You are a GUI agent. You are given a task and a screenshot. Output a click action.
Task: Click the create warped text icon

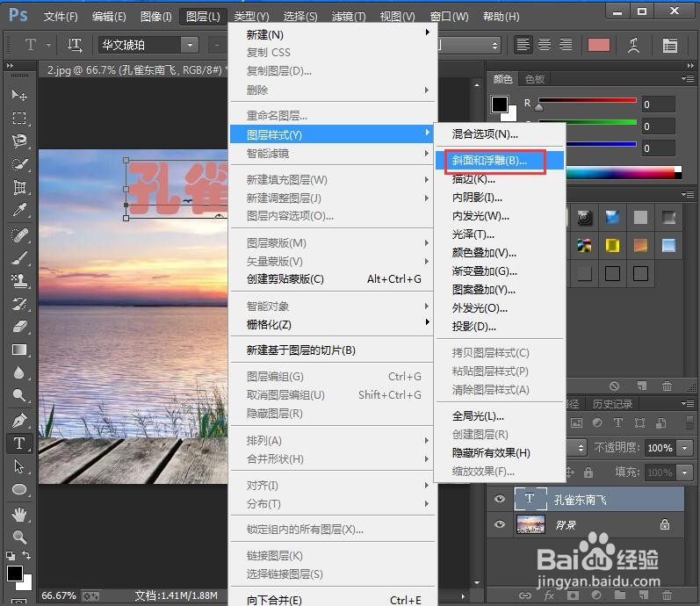tap(633, 45)
